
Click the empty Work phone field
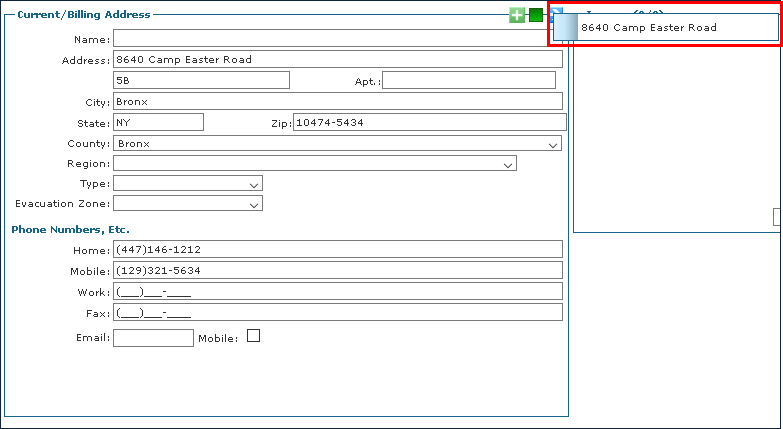337,292
